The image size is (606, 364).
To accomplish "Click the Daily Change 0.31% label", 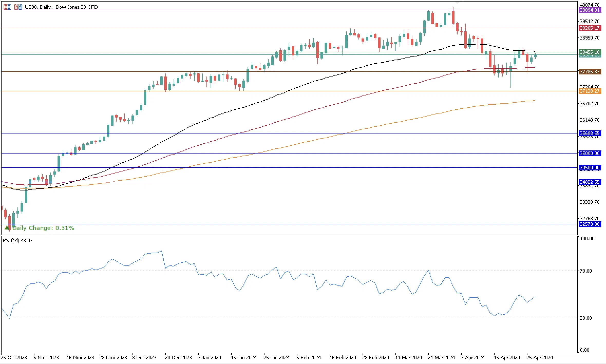I will tap(43, 228).
